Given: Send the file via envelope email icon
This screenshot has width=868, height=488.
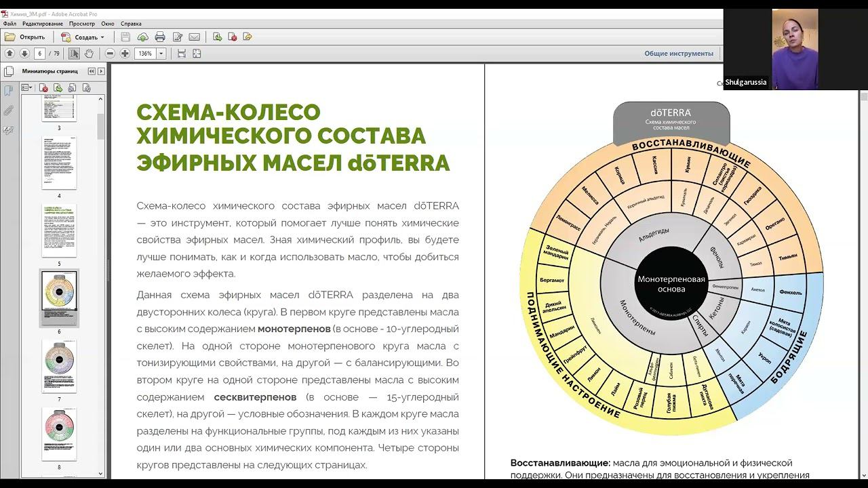Looking at the screenshot, I should click(195, 37).
